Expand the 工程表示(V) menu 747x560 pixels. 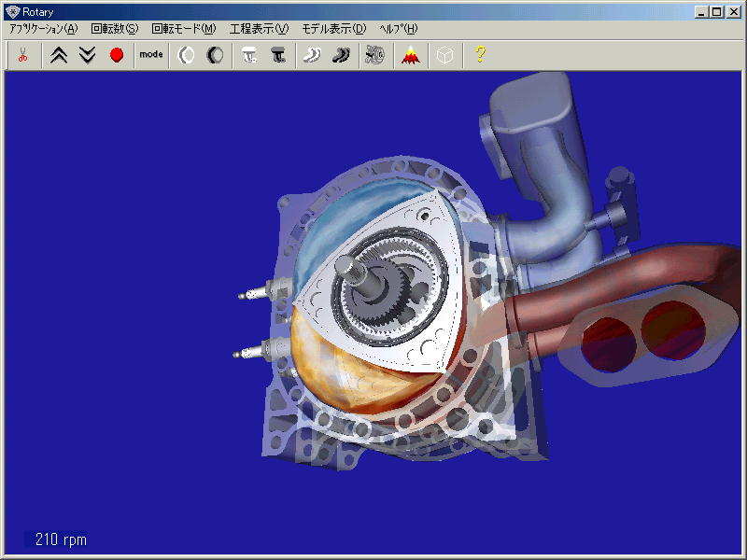[259, 29]
